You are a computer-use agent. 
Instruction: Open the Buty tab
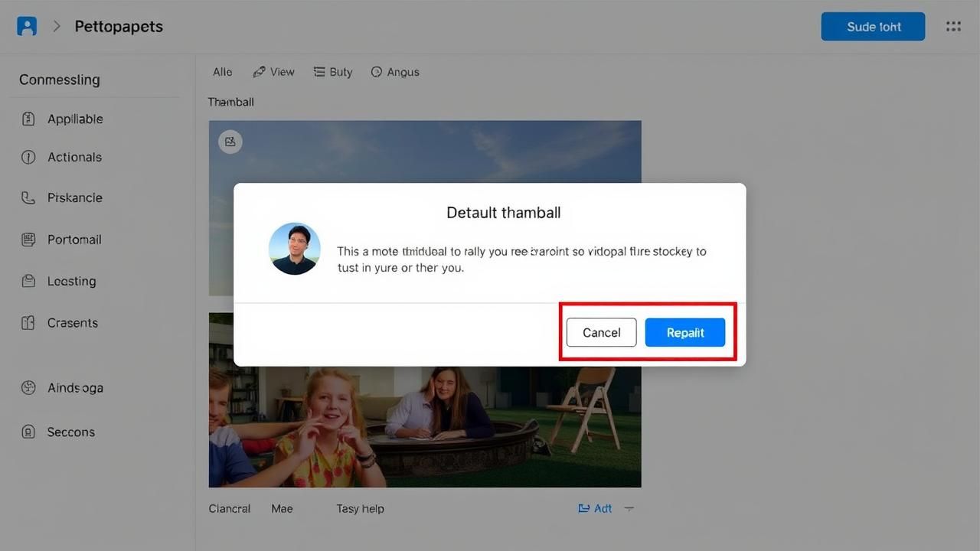point(333,72)
